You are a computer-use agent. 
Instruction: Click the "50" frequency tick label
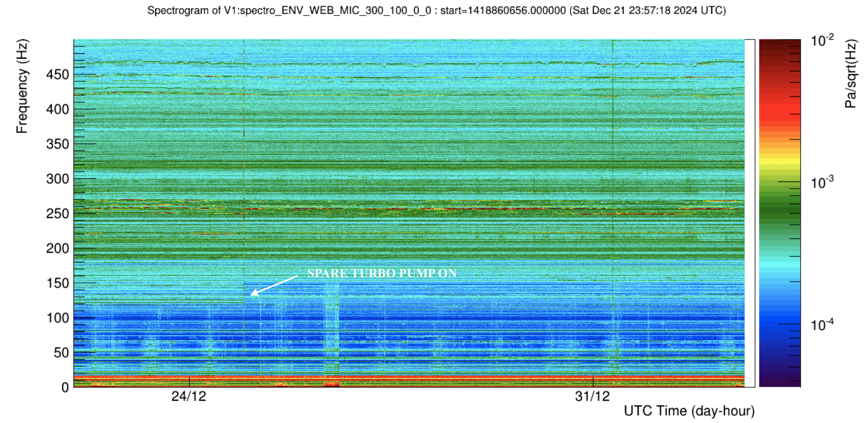click(x=61, y=353)
